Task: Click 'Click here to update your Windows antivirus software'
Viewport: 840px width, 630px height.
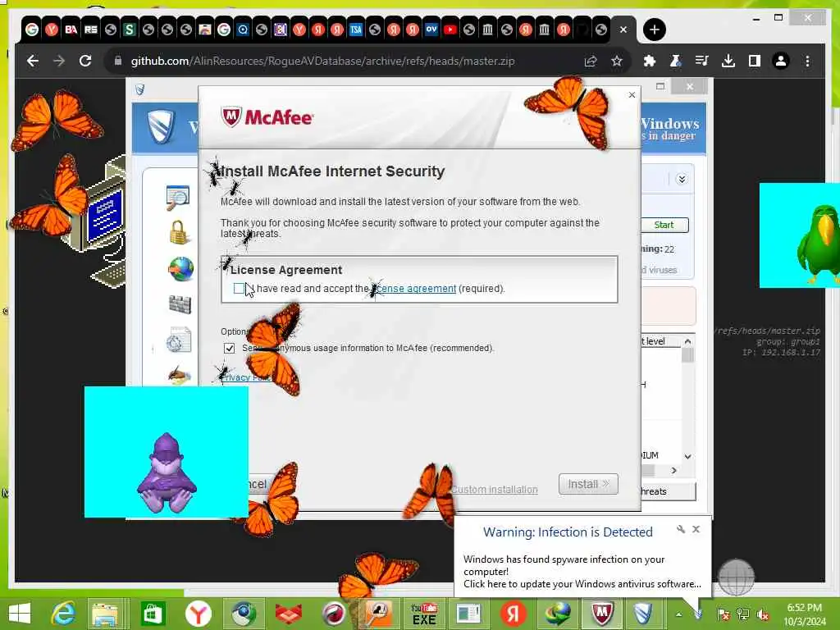Action: point(582,584)
